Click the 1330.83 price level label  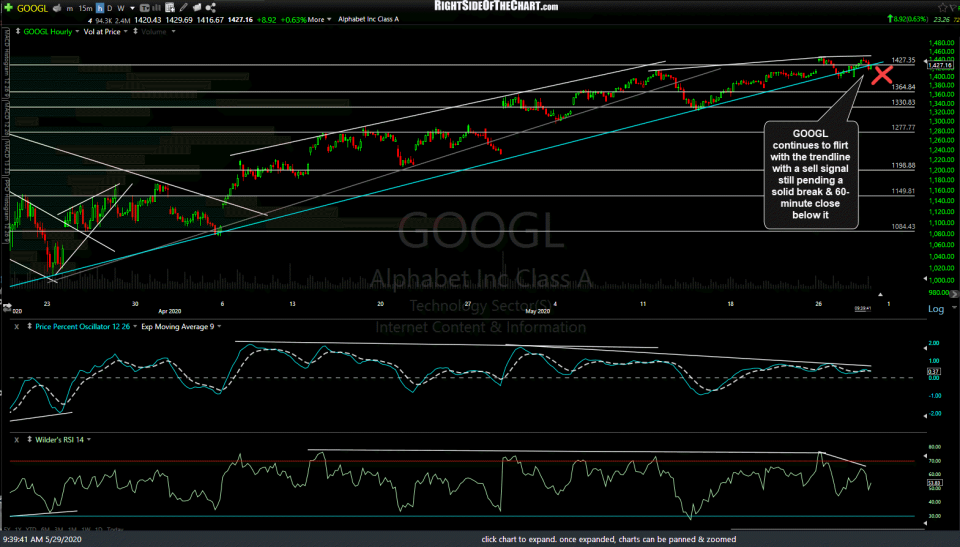pos(903,102)
